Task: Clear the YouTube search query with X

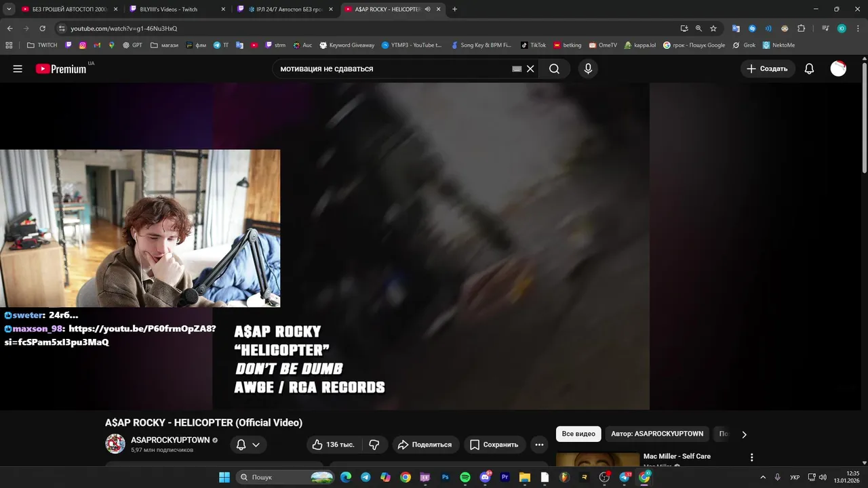Action: [x=530, y=68]
